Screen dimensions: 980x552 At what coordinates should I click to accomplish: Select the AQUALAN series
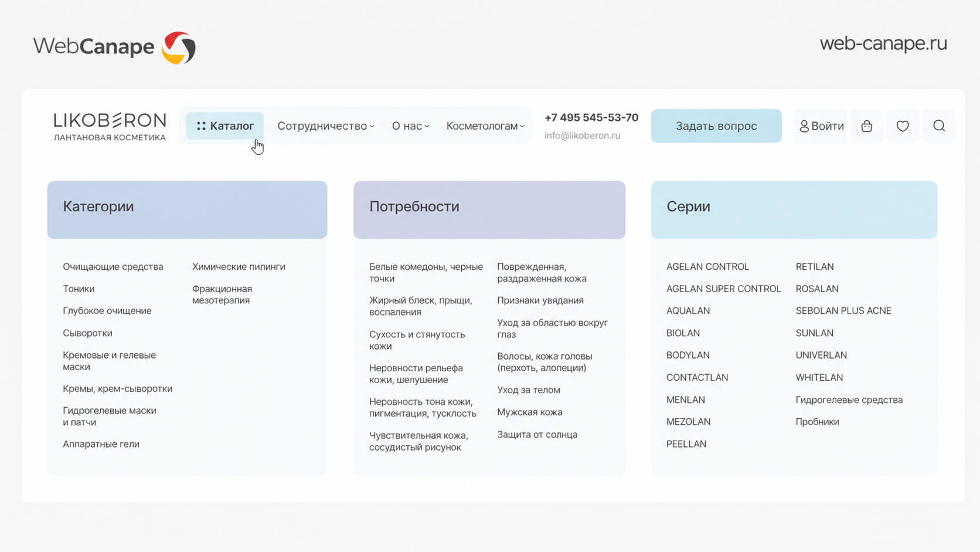(x=688, y=311)
